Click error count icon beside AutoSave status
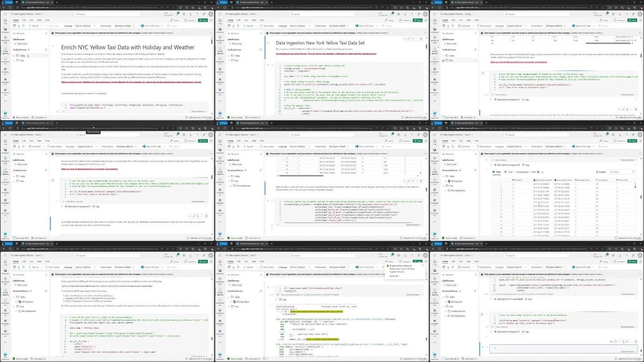644x362 pixels. (x=264, y=358)
